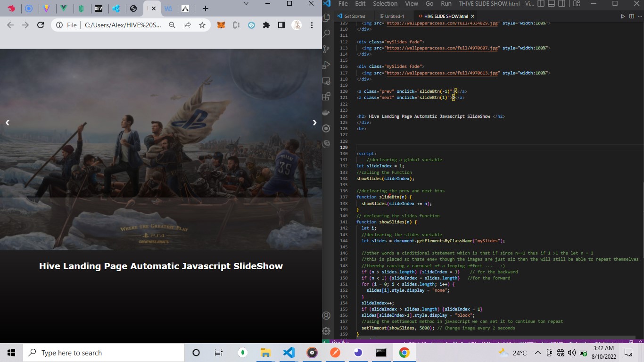Open the 4970613.jpg image link in code
Screen dimensions: 644x362
pos(442,73)
